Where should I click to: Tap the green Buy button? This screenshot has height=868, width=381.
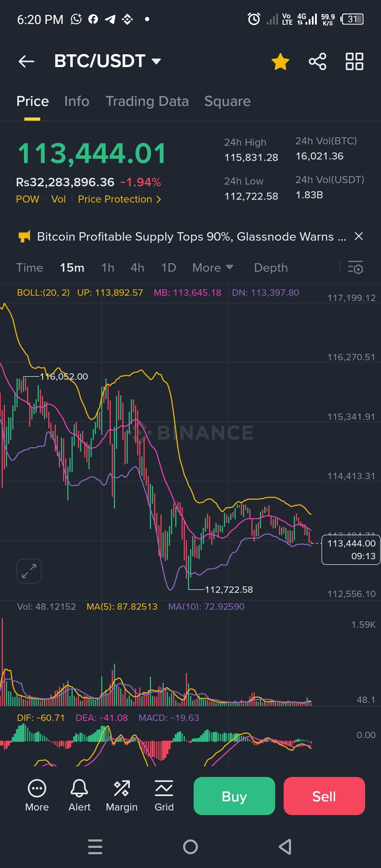(x=234, y=796)
